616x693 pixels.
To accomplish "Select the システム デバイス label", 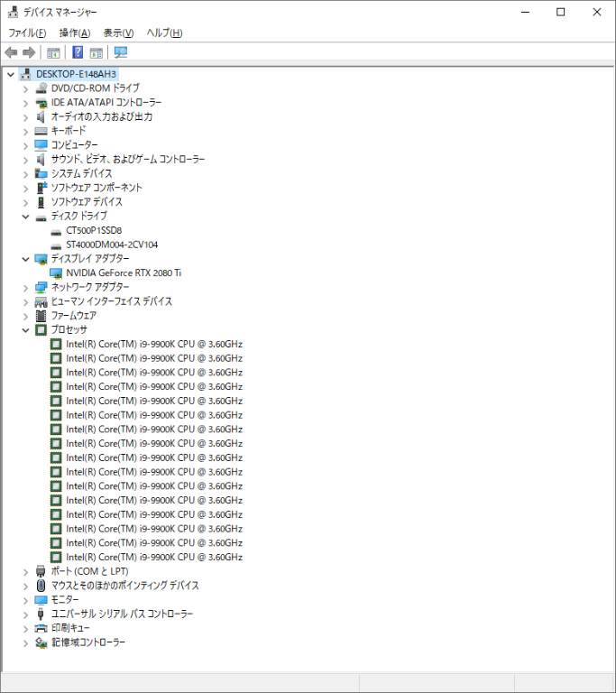I will [81, 173].
